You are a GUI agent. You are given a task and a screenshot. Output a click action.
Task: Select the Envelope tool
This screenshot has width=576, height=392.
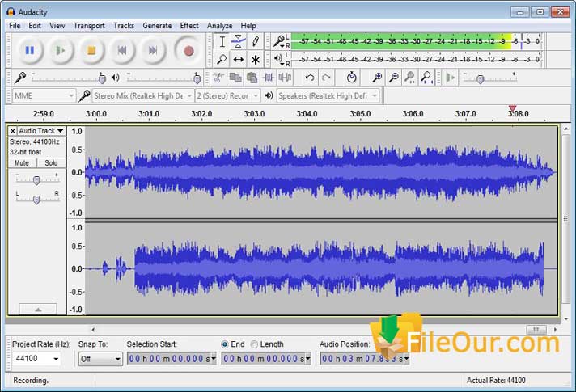pyautogui.click(x=239, y=41)
